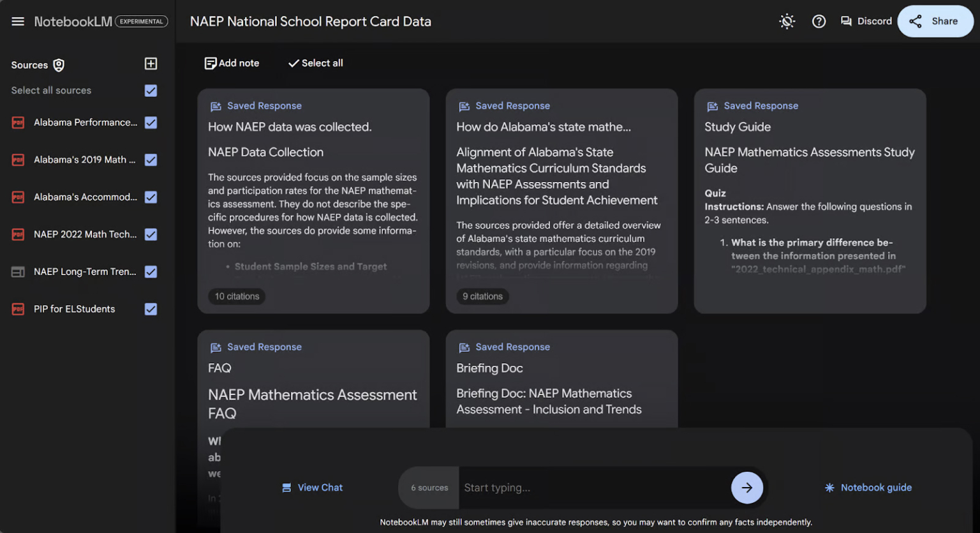Expand the 9 citations chip
Screen dimensions: 980x533
(x=482, y=296)
